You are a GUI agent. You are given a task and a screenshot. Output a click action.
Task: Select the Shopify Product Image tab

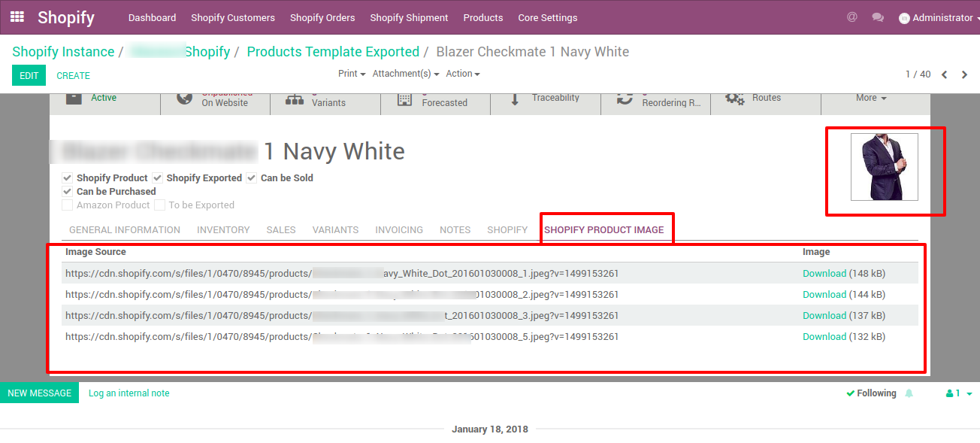tap(604, 230)
